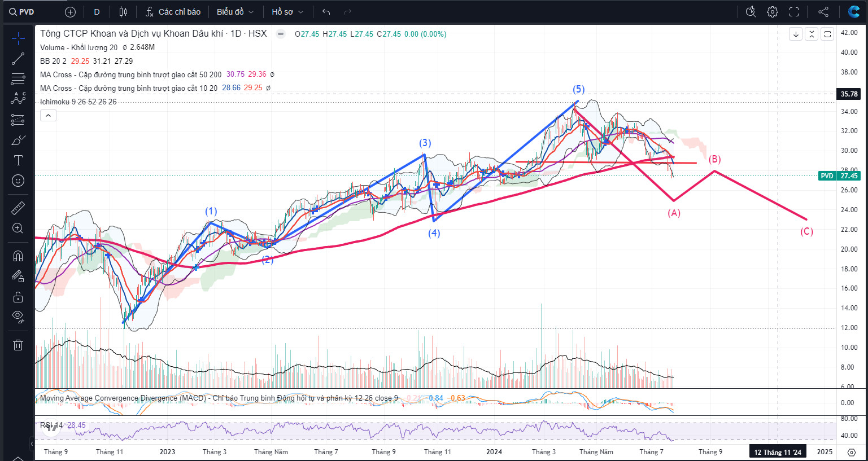Select the MA Cross 50 200 indicator
Image resolution: width=868 pixels, height=461 pixels.
click(x=130, y=74)
